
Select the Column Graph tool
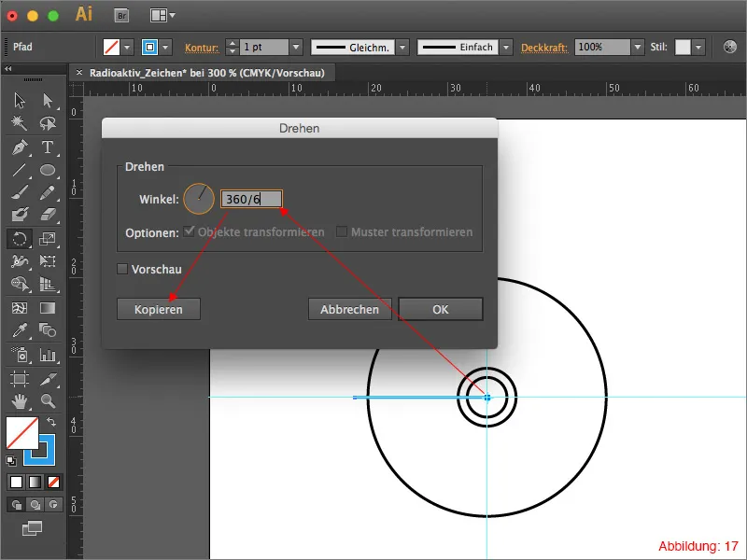point(48,355)
